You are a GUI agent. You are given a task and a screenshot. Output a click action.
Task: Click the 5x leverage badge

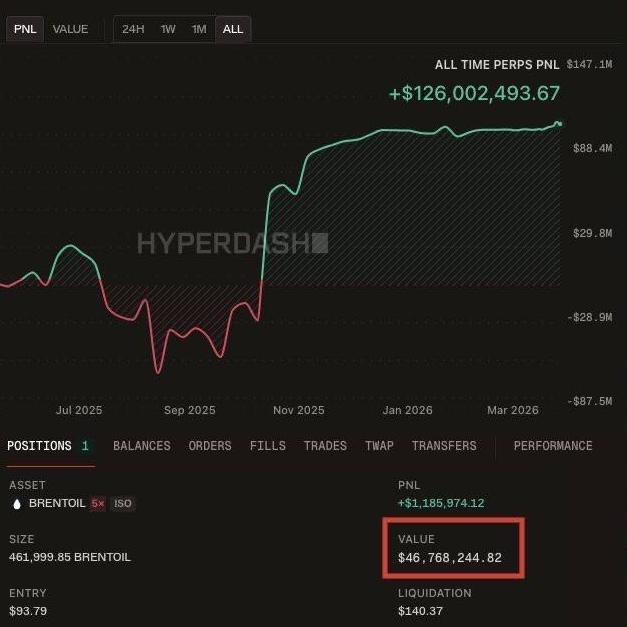pyautogui.click(x=98, y=503)
